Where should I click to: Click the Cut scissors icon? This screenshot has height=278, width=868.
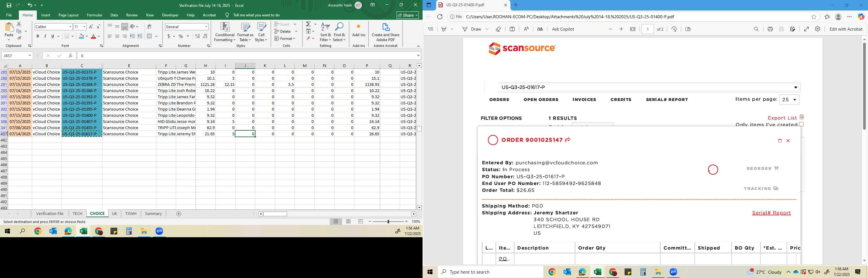(x=19, y=24)
